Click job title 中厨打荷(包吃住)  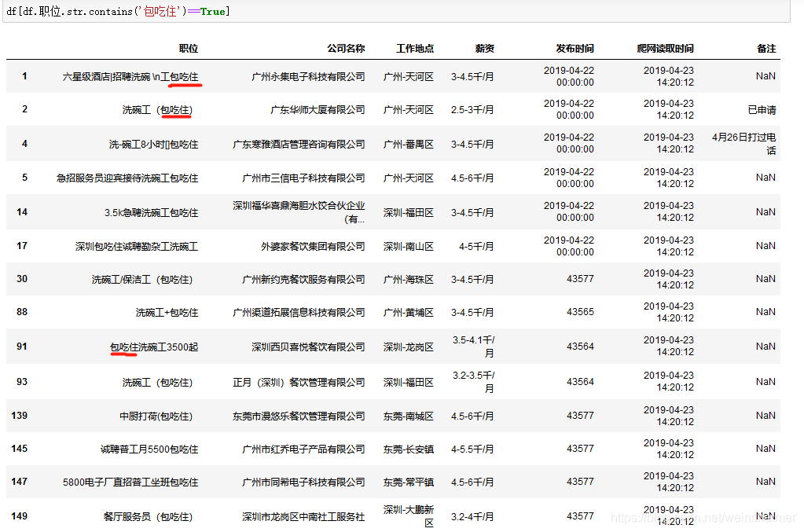pos(156,416)
